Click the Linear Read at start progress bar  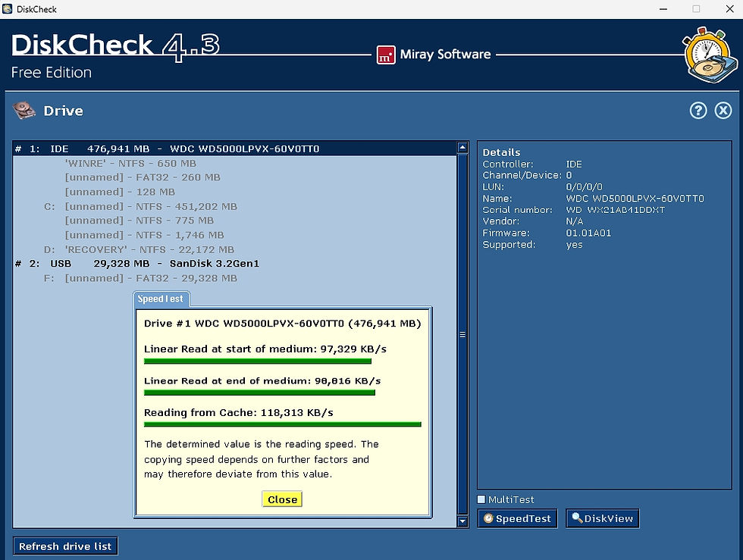tap(257, 361)
